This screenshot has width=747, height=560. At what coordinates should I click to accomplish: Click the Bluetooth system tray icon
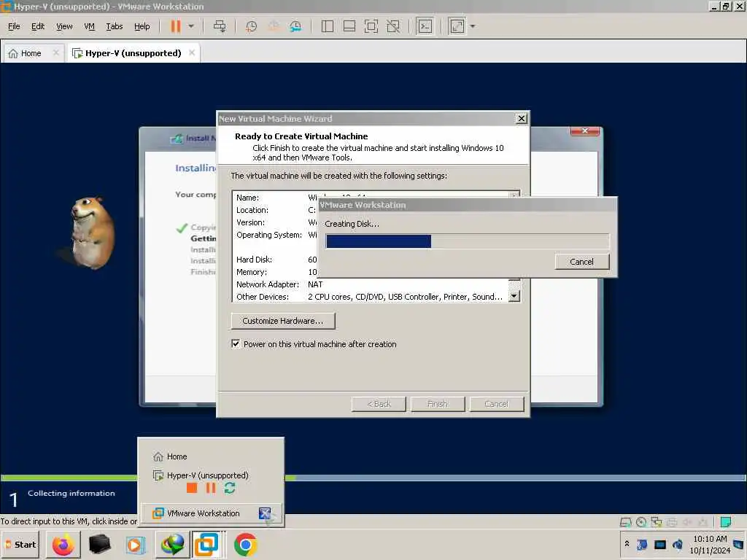click(642, 544)
